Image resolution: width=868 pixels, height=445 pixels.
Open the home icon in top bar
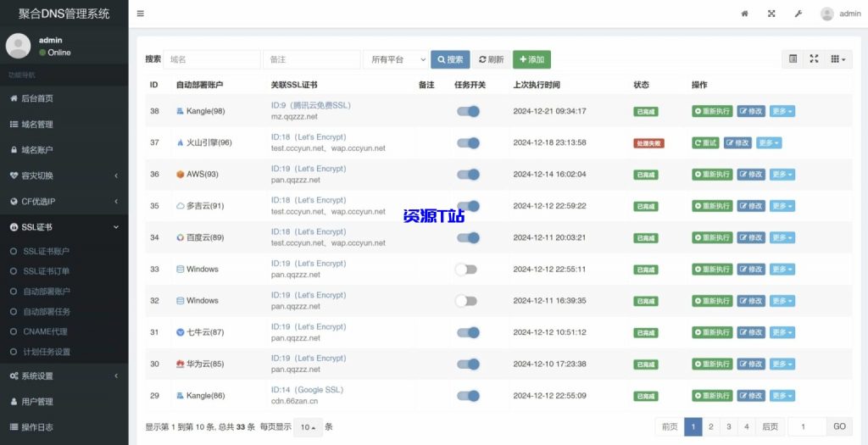[744, 14]
